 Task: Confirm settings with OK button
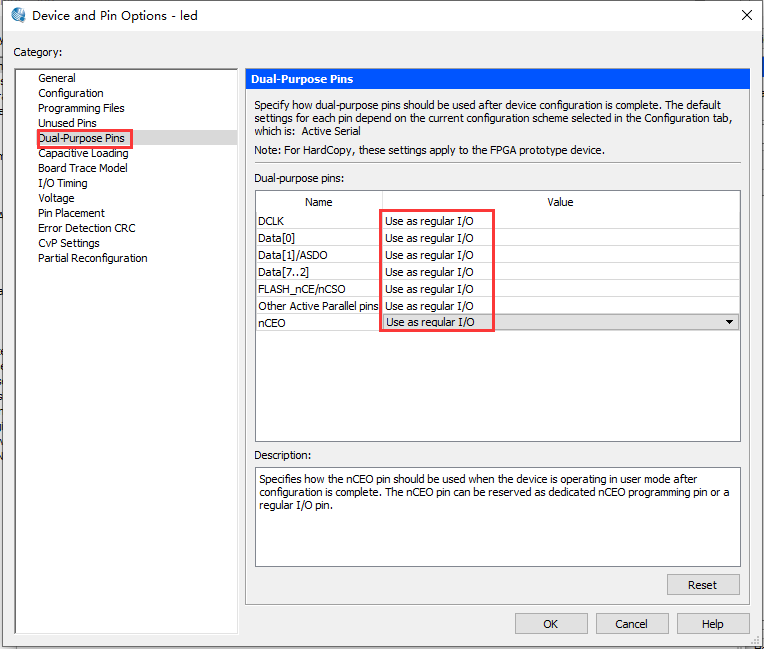tap(551, 624)
